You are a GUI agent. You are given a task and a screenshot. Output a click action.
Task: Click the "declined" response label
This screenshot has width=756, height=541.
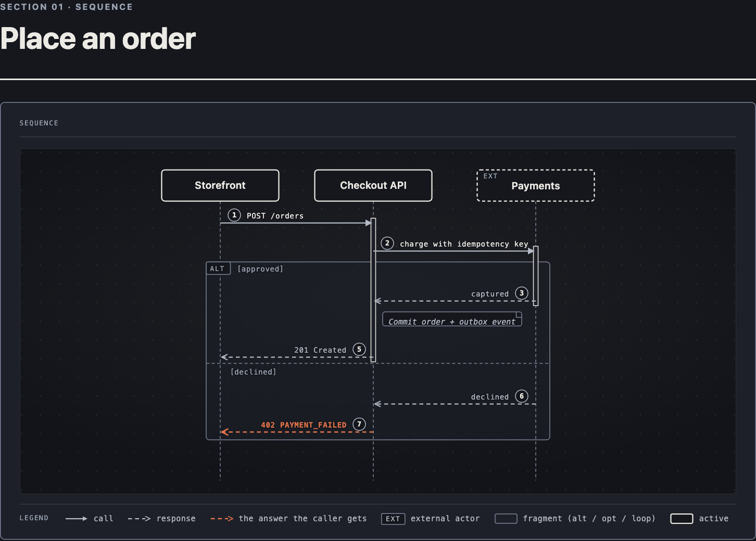coord(490,397)
